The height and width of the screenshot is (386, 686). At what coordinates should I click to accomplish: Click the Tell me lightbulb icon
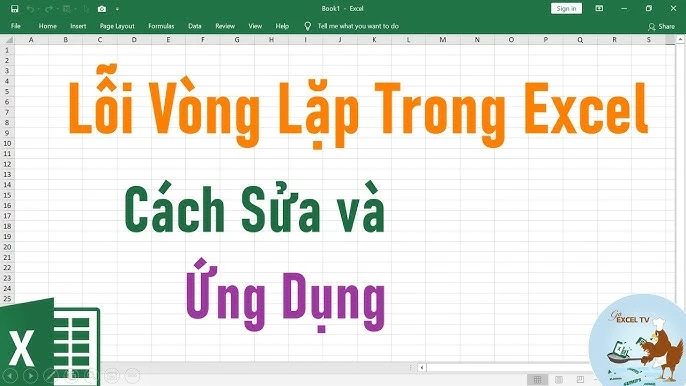coord(308,26)
